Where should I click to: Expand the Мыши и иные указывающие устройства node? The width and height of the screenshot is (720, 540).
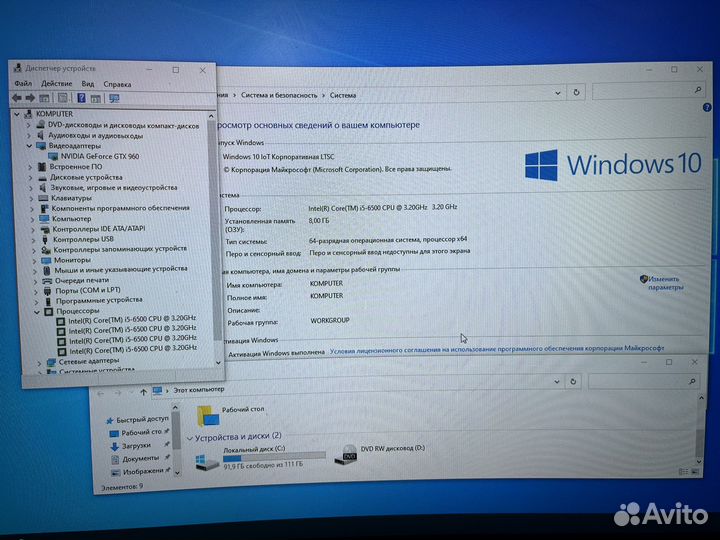coord(35,270)
